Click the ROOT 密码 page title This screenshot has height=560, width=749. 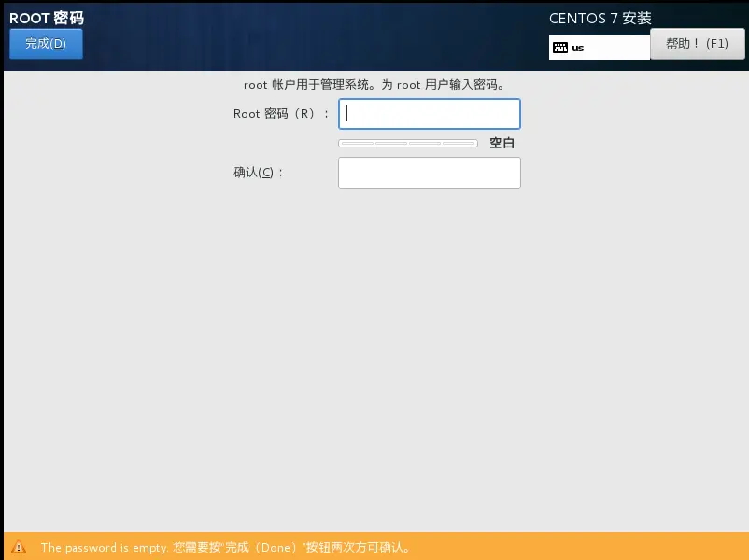pos(47,18)
